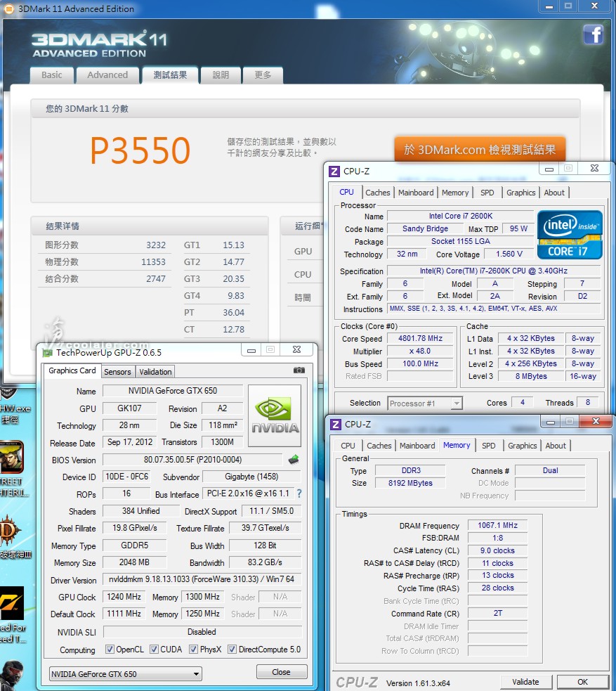This screenshot has width=616, height=691.
Task: Open About tab in upper CPU-Z window
Action: tap(554, 193)
